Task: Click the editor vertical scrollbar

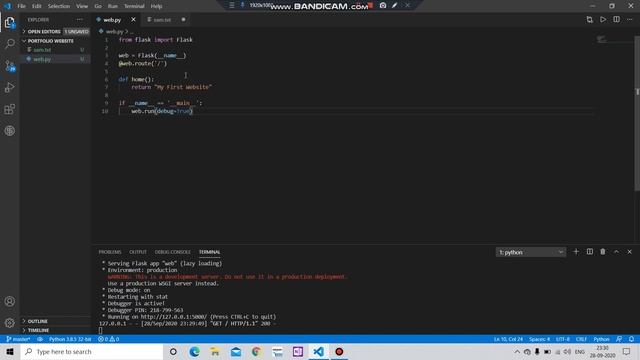Action: coord(637,113)
